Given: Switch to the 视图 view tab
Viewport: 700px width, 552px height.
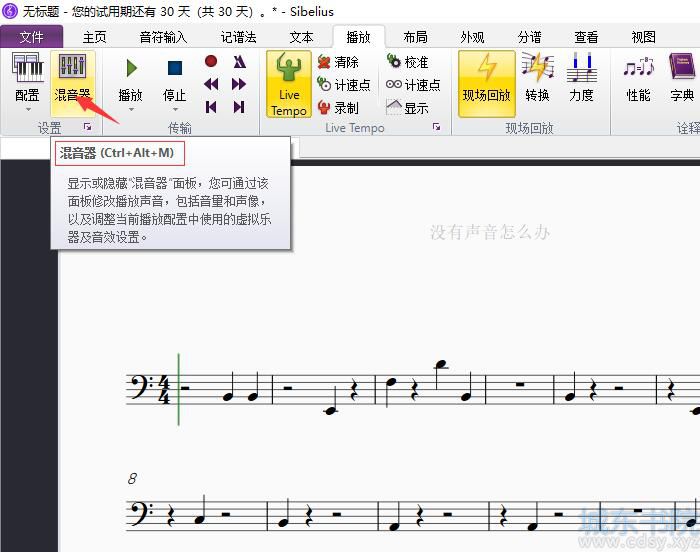Looking at the screenshot, I should click(643, 37).
